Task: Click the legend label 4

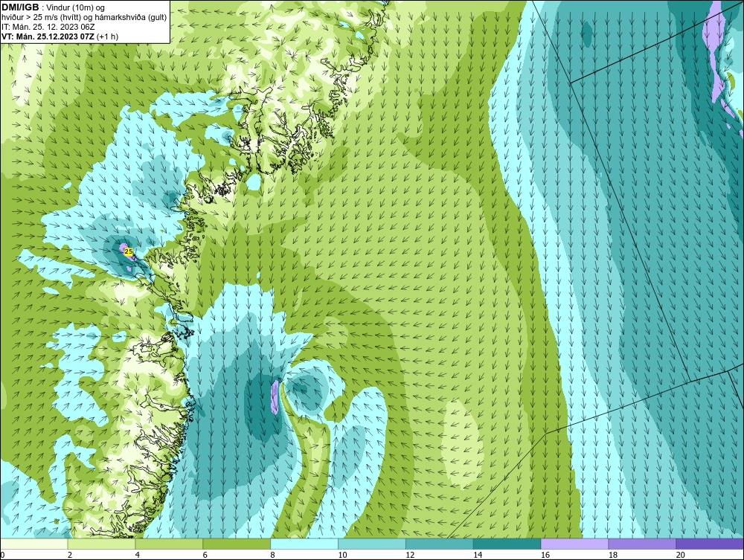Action: 138,555
